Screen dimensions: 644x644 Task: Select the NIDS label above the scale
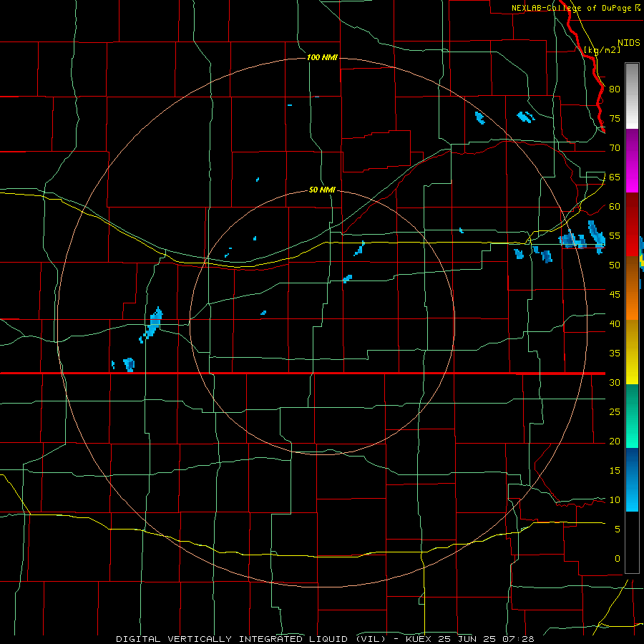[629, 43]
